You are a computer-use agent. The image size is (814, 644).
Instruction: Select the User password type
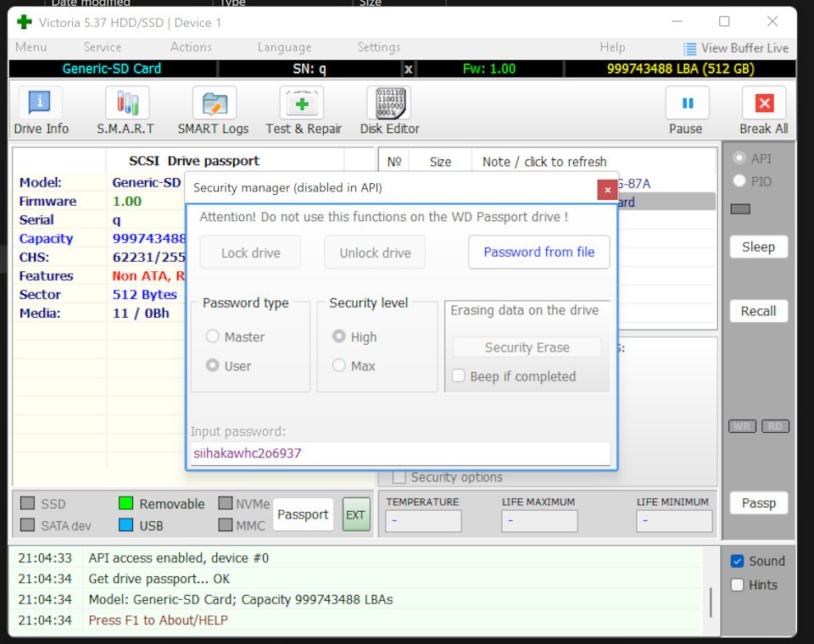212,365
